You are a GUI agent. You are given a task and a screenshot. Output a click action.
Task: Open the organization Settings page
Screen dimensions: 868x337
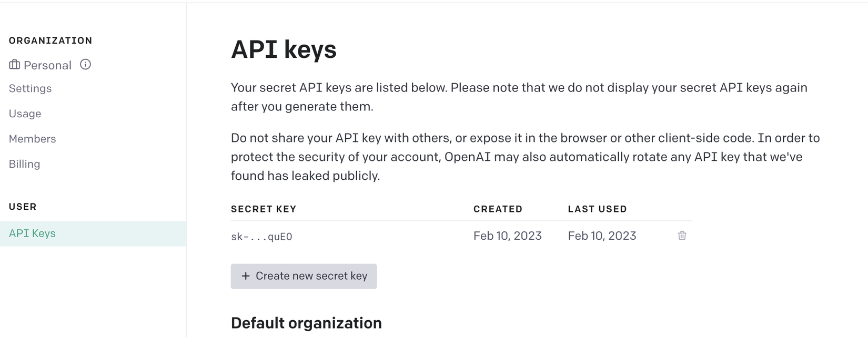30,88
